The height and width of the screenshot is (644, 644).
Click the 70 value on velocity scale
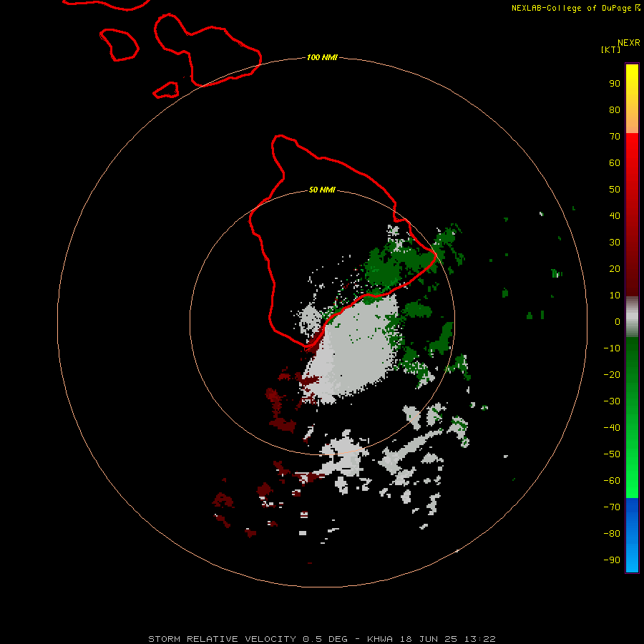point(615,137)
